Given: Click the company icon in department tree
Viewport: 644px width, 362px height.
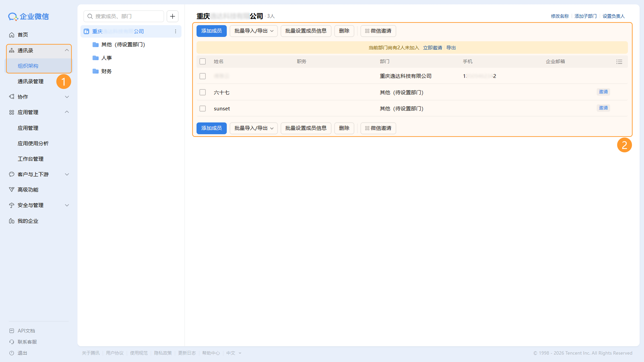Looking at the screenshot, I should click(86, 31).
